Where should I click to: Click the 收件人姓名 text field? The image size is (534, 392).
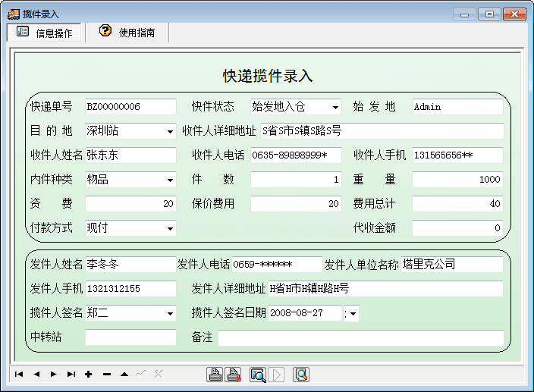tap(130, 155)
